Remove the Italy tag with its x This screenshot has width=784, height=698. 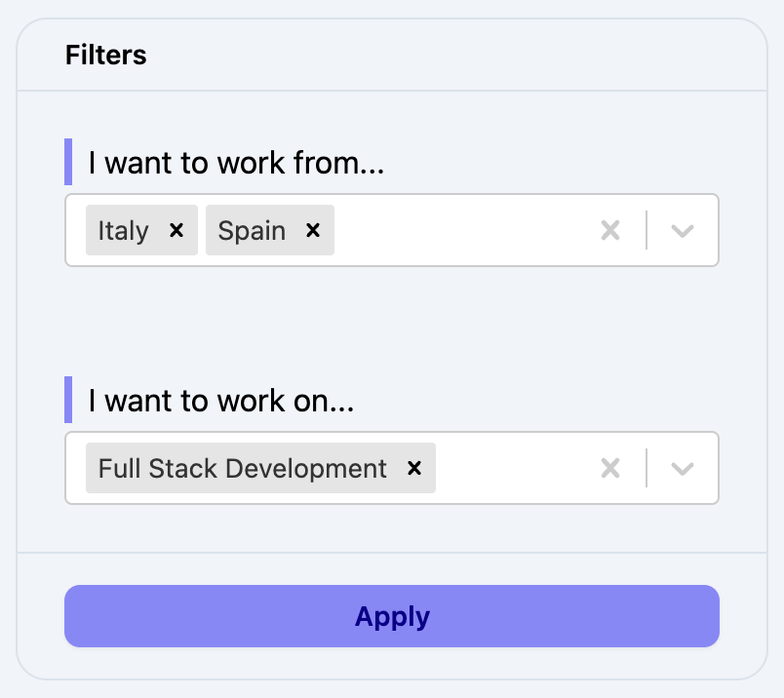(x=176, y=231)
